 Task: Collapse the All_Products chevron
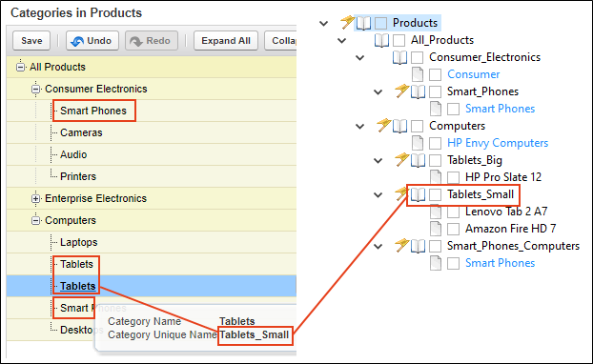point(342,40)
